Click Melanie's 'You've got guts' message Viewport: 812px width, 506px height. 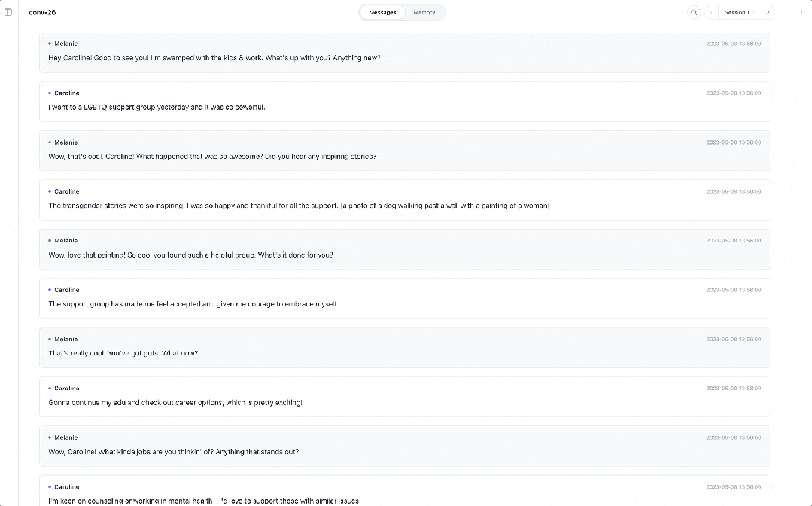point(123,353)
